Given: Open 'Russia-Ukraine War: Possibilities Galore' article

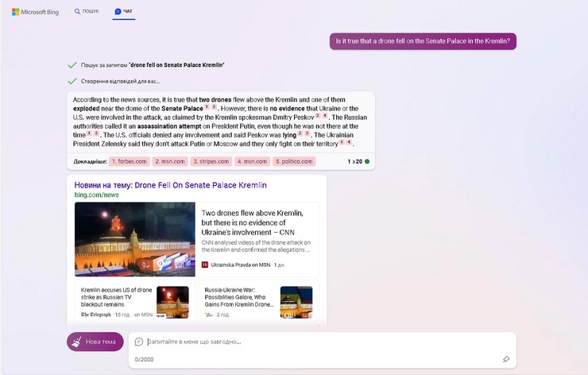Looking at the screenshot, I should click(238, 297).
